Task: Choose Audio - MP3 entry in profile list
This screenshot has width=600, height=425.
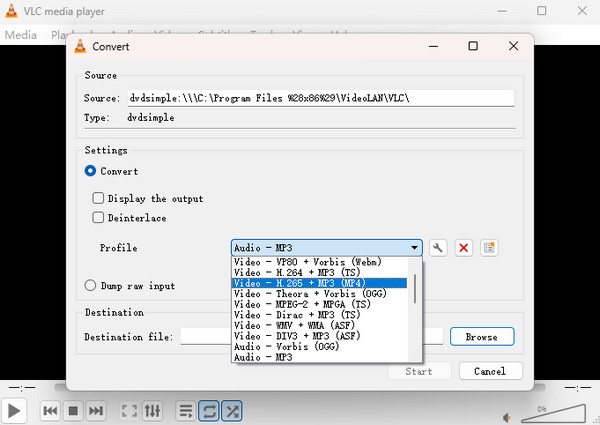Action: pyautogui.click(x=320, y=357)
